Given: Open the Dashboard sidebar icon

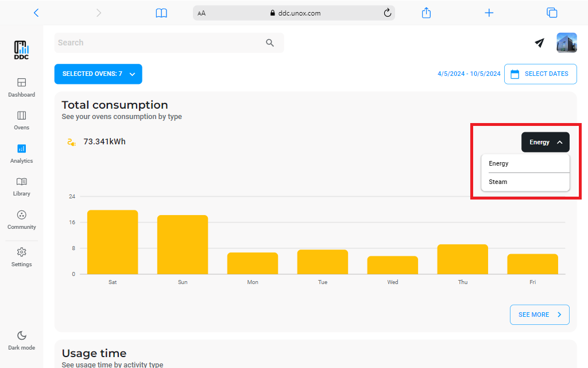Looking at the screenshot, I should click(21, 83).
